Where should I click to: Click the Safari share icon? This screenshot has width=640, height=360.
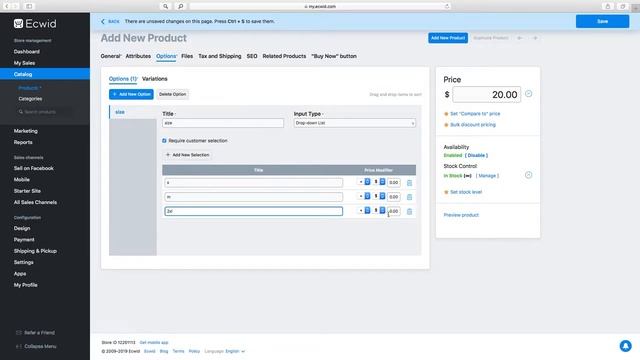click(608, 6)
